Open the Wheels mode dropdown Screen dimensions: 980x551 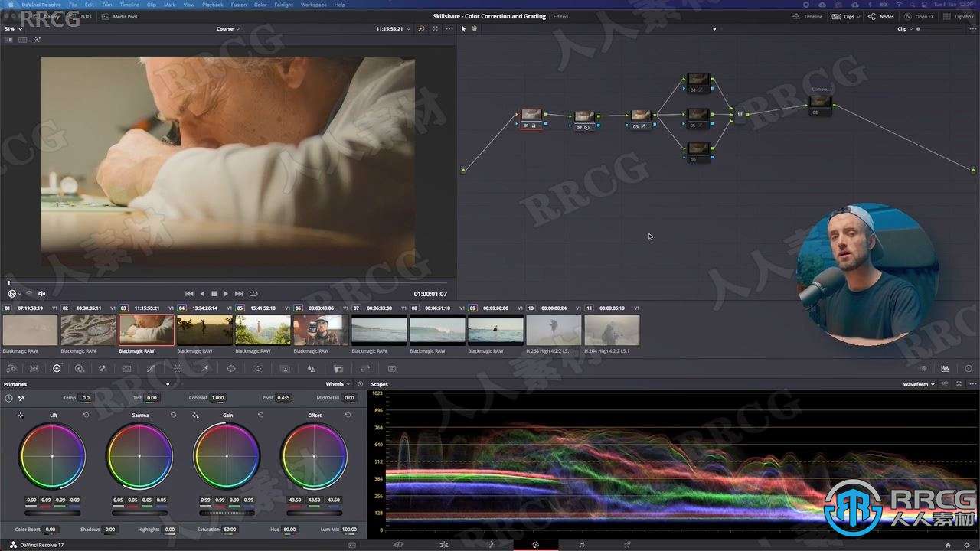(x=338, y=384)
